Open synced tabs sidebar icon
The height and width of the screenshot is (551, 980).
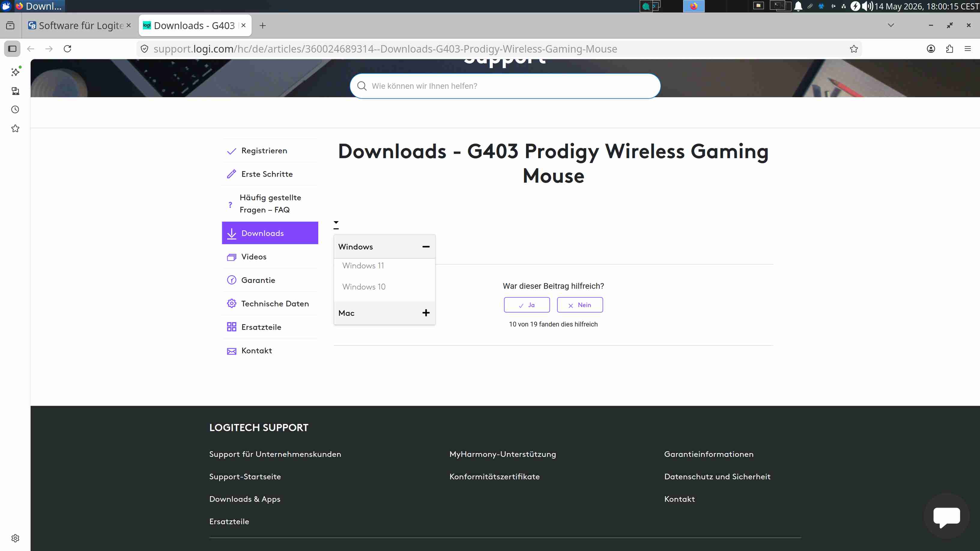point(15,91)
